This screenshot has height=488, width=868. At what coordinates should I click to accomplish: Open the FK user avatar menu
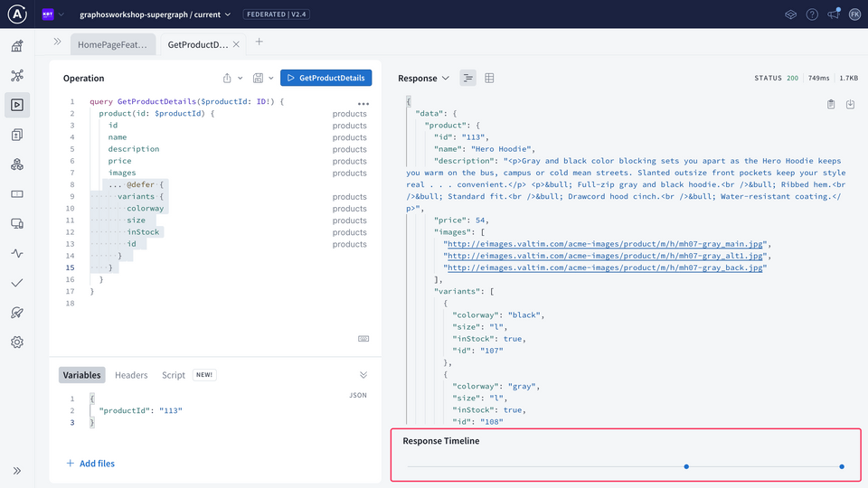[x=854, y=14]
